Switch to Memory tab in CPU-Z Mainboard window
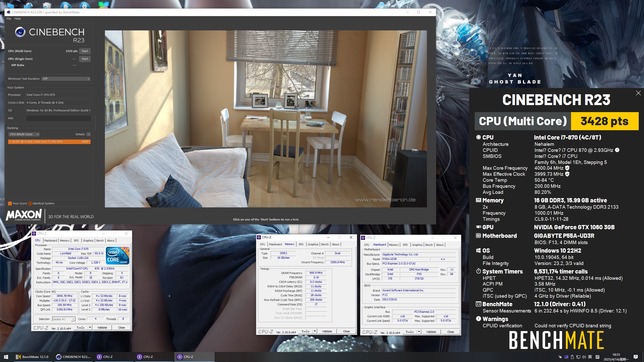644x362 pixels. pyautogui.click(x=393, y=245)
